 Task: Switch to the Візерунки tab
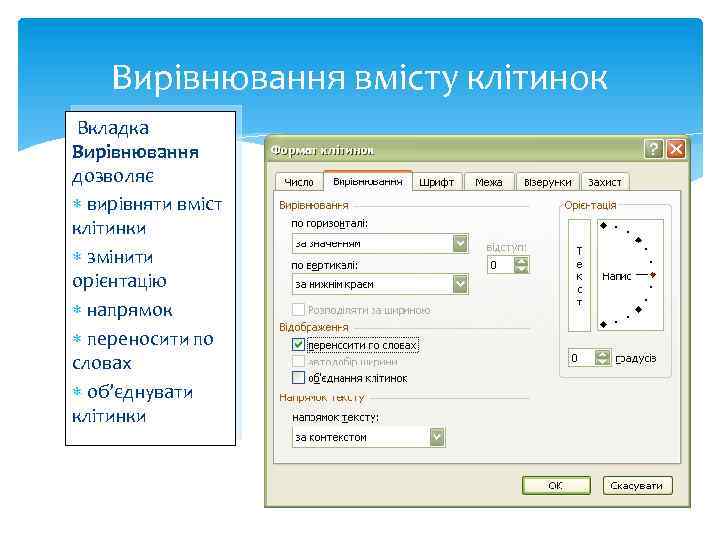coord(547,182)
